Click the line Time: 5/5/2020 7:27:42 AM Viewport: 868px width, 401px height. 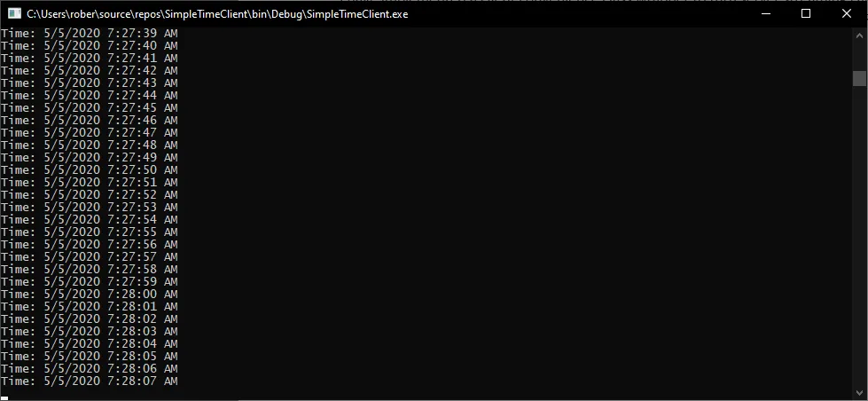(90, 70)
